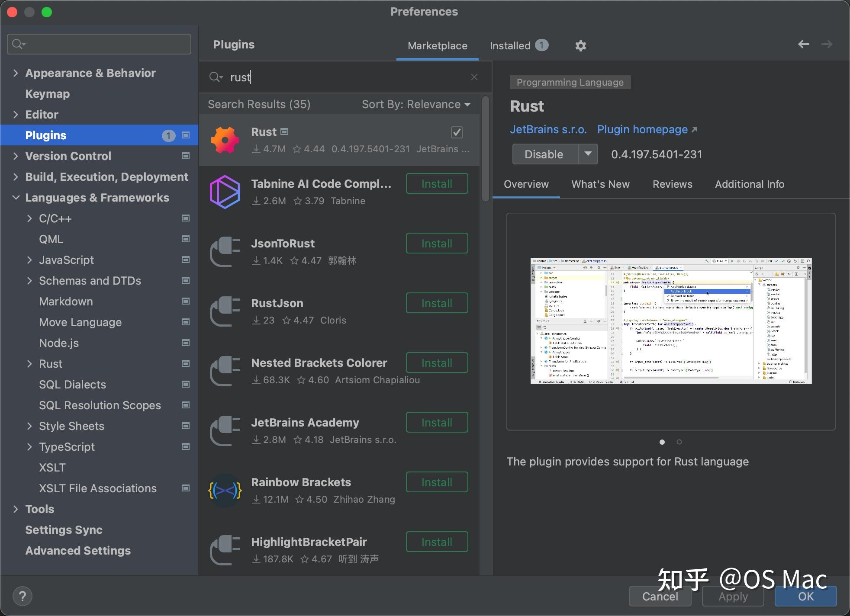This screenshot has height=616, width=850.
Task: Switch to the Marketplace tab
Action: coord(437,45)
